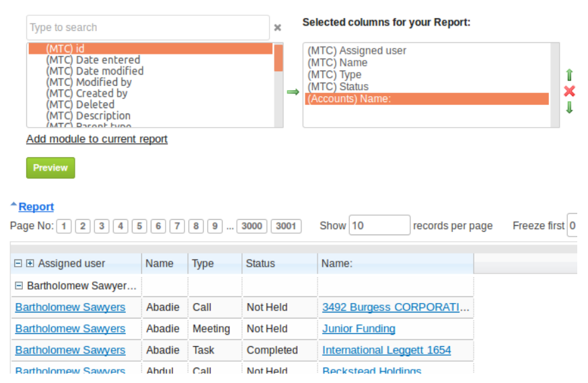Click the green move-down arrow icon
The width and height of the screenshot is (588, 383).
coord(569,108)
